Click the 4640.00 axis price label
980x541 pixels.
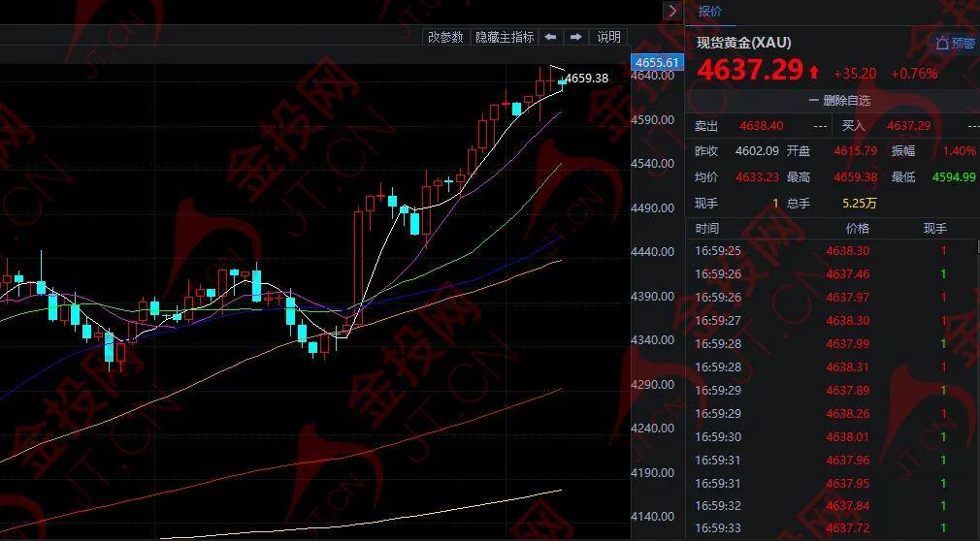[653, 76]
